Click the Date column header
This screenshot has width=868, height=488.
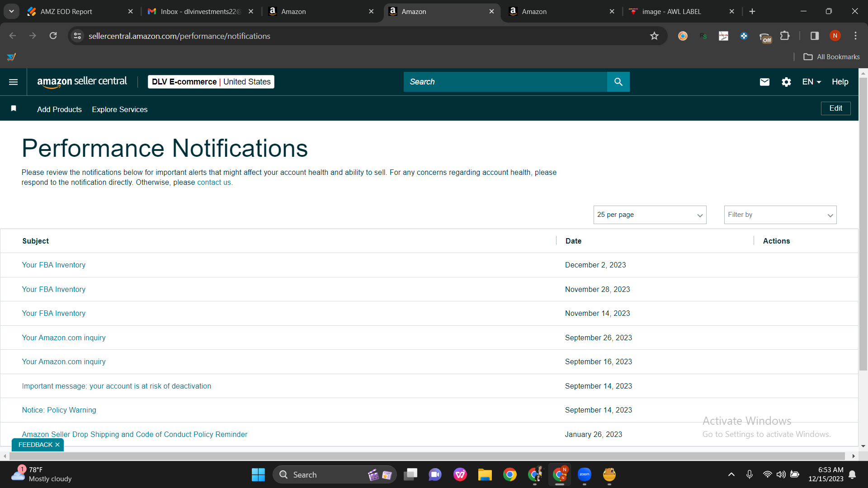[x=573, y=241]
